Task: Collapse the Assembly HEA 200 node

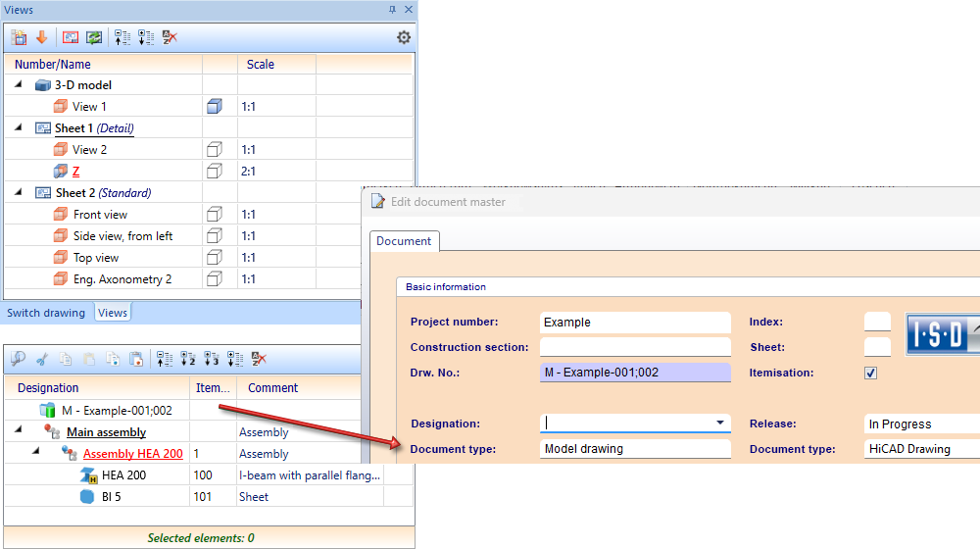Action: coord(35,451)
